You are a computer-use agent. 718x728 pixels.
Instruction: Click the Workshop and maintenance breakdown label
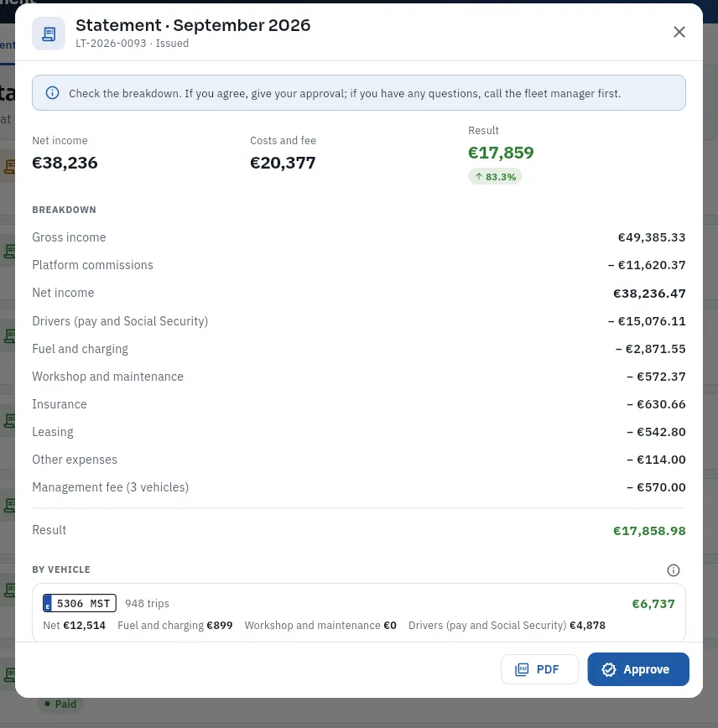tap(107, 377)
